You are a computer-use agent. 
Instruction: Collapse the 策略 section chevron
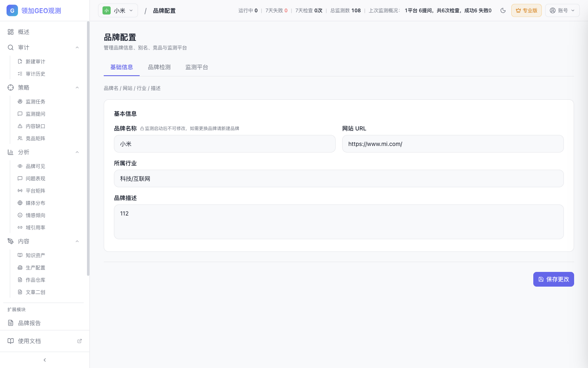coord(77,88)
